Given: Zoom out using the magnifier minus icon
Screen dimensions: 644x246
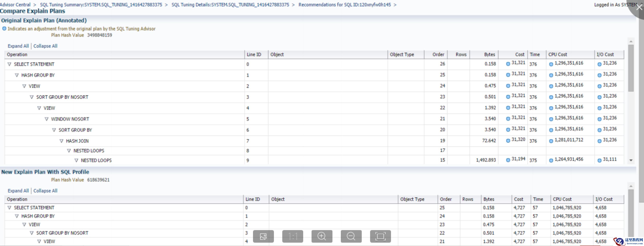Looking at the screenshot, I should [351, 236].
